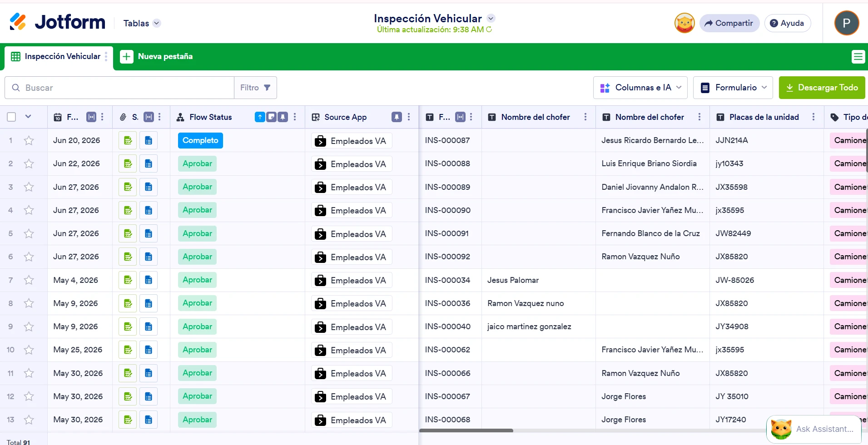Click the plus icon for Nueva pestaña
This screenshot has width=868, height=445.
point(127,57)
